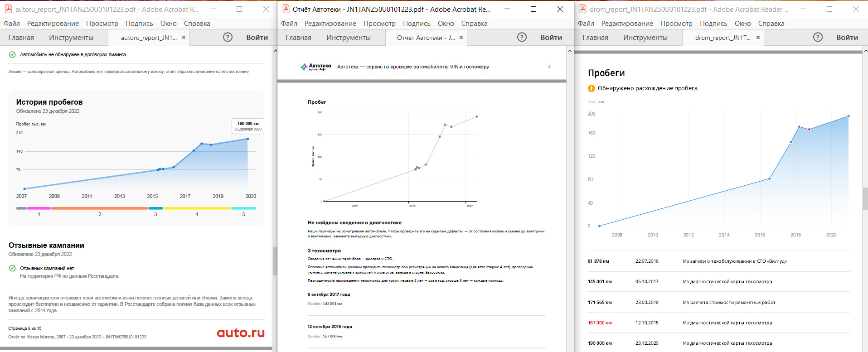Screen dimensions: 868x352
Task: Select the drom_report_JN1T… document tab
Action: (723, 38)
